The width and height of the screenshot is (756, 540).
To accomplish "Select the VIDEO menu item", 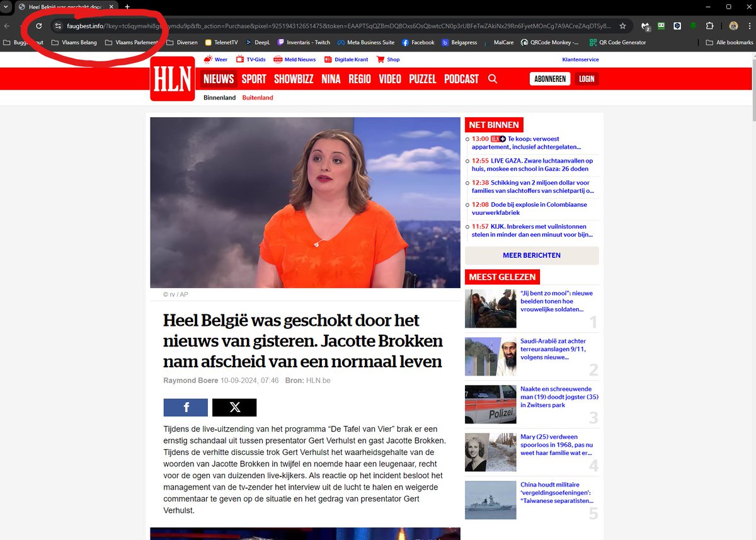I will (x=390, y=79).
